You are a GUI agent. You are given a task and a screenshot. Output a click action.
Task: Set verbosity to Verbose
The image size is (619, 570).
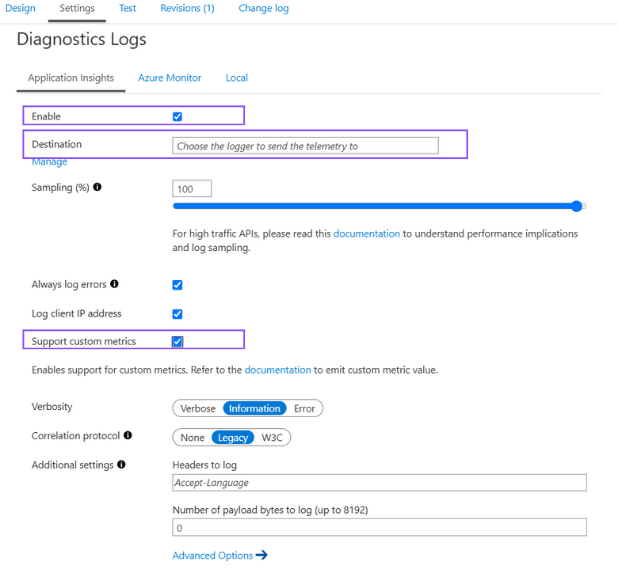point(198,409)
